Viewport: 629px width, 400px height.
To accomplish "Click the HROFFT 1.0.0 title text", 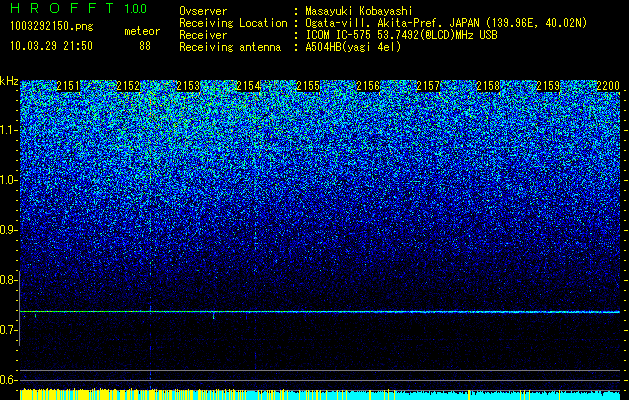I will pos(79,8).
